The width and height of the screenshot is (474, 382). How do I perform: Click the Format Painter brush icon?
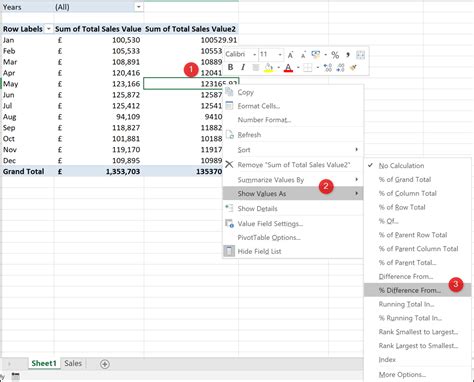click(x=353, y=68)
